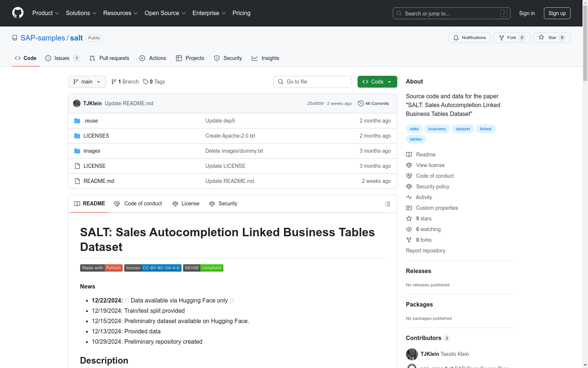Click the Report repository link
Viewport: 588px width, 368px height.
coord(426,251)
